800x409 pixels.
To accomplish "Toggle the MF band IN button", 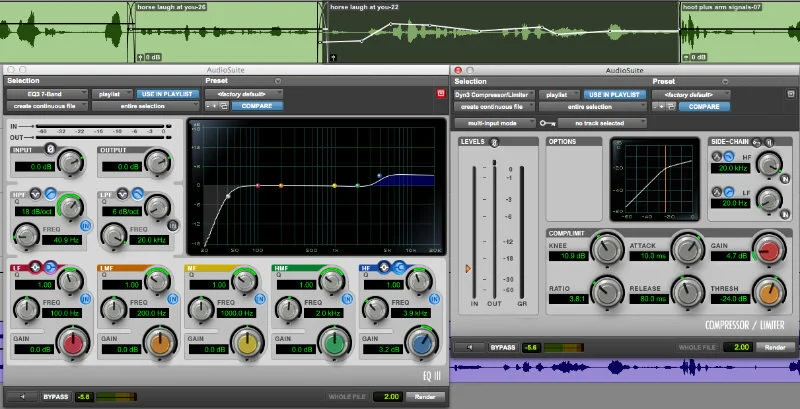I will (x=260, y=299).
